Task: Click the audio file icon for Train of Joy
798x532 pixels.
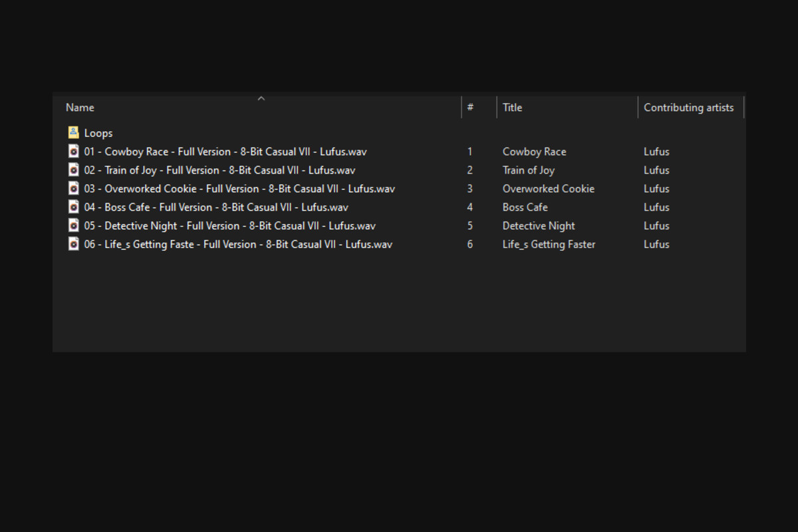Action: coord(73,170)
